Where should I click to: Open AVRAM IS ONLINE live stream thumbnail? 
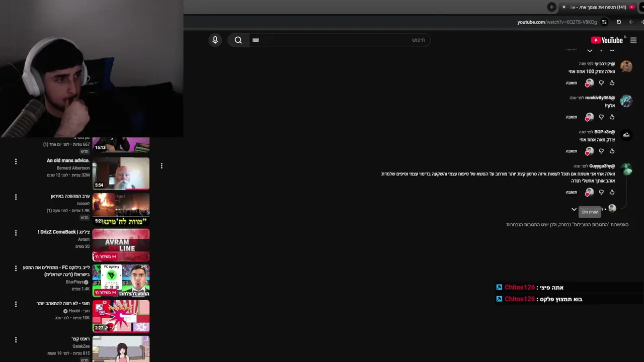pyautogui.click(x=121, y=245)
